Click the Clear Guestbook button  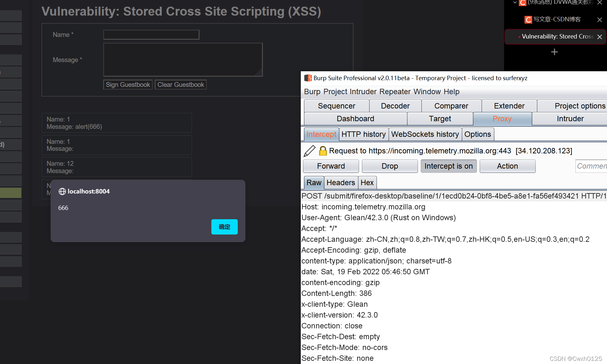pyautogui.click(x=181, y=85)
